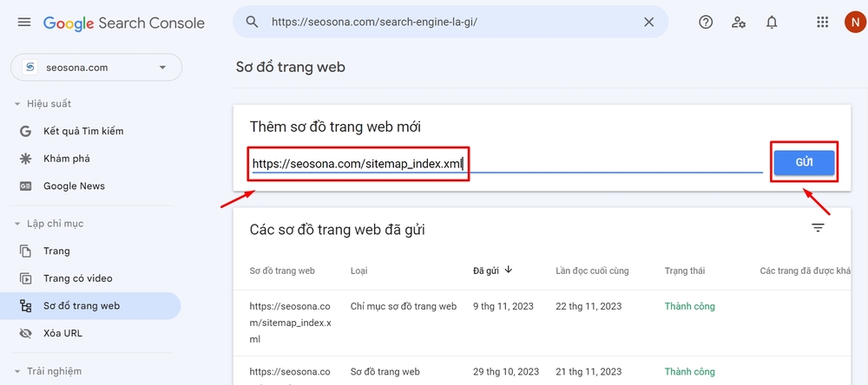Click the Google News sidebar icon
868x385 pixels.
[25, 186]
